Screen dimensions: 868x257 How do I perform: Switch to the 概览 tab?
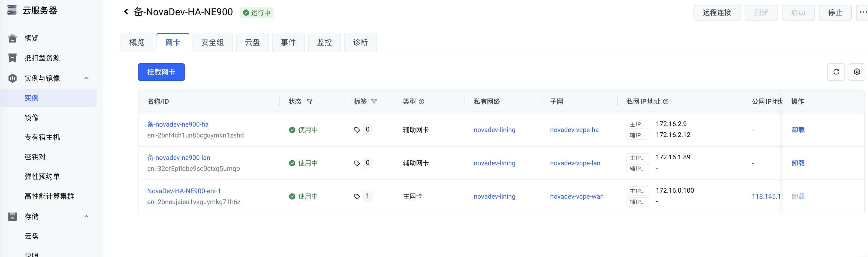coord(137,43)
